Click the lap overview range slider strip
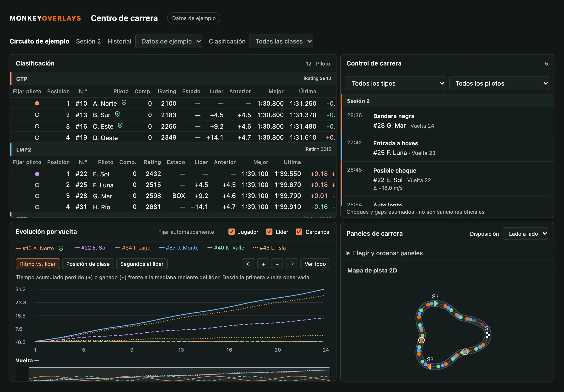This screenshot has height=392, width=564. click(x=173, y=374)
